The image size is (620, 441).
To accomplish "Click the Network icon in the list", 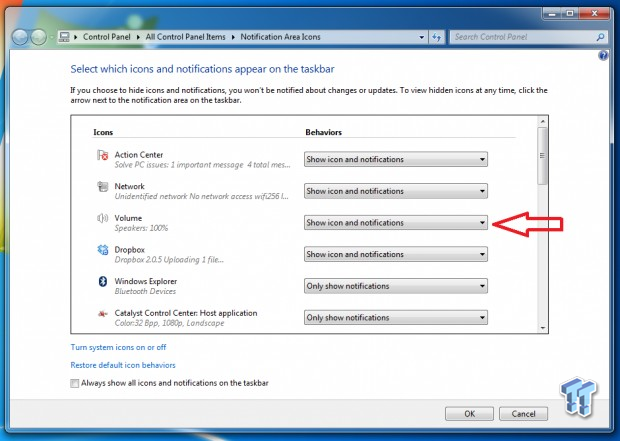I will point(102,186).
